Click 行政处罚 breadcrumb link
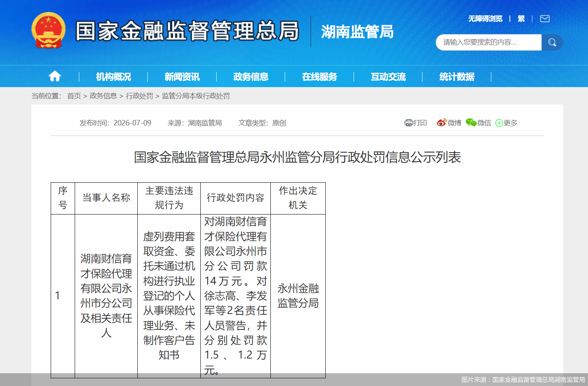Image resolution: width=588 pixels, height=386 pixels. click(x=139, y=96)
